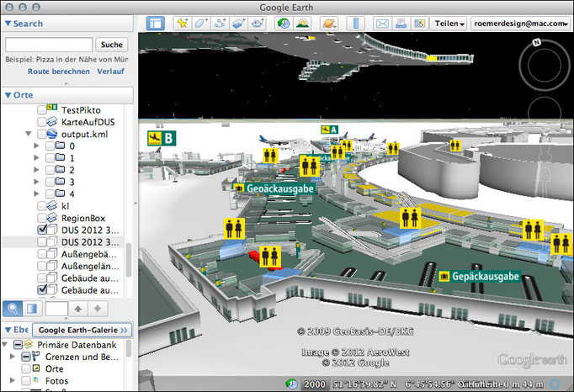Toggle the Primäre Datenbank checkbox
This screenshot has width=574, height=392.
coord(18,345)
